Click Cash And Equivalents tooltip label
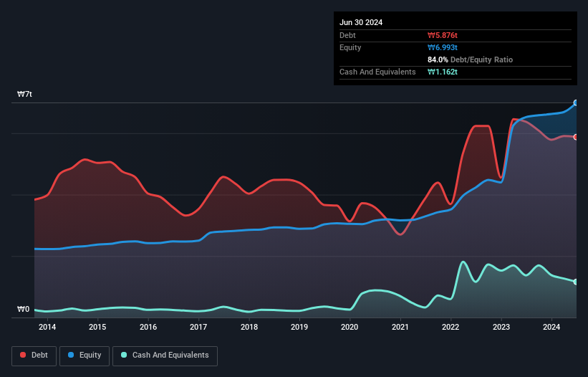 tap(377, 72)
